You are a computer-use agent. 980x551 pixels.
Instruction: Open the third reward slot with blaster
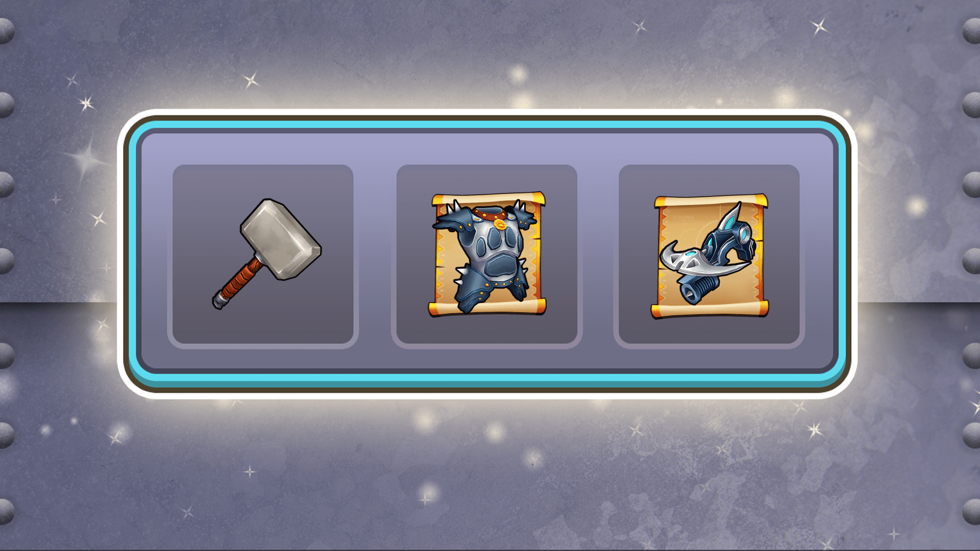tap(709, 255)
